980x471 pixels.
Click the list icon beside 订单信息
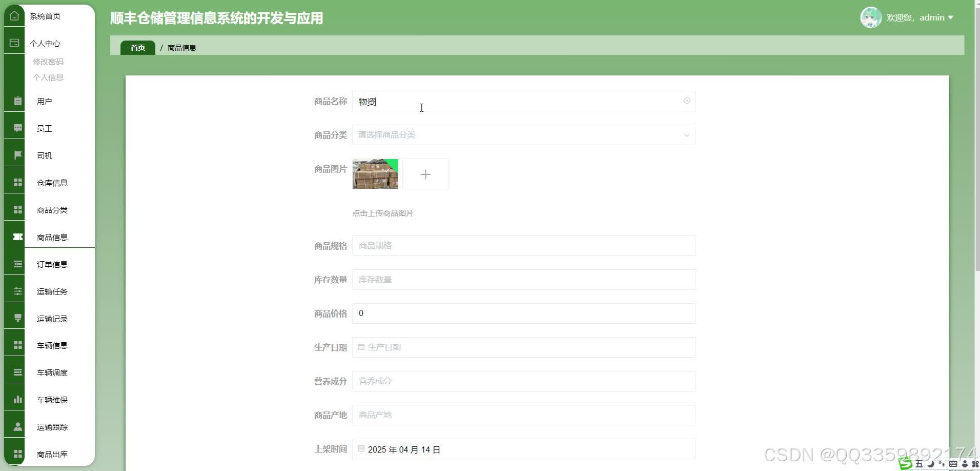(18, 264)
